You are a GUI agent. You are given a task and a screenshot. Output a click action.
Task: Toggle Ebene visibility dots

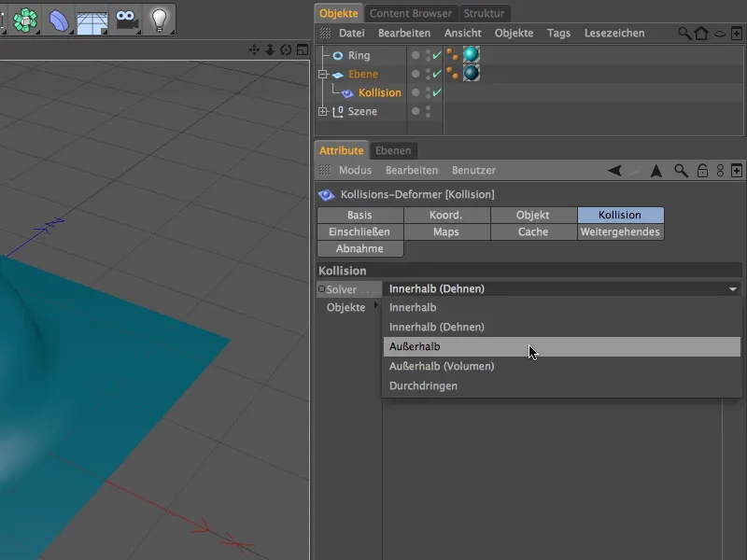tap(428, 74)
